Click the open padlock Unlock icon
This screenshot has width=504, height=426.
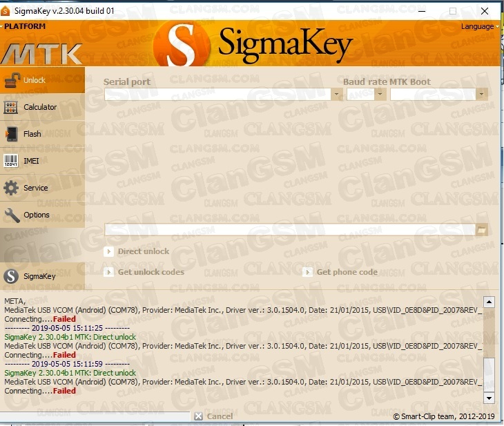click(x=12, y=80)
